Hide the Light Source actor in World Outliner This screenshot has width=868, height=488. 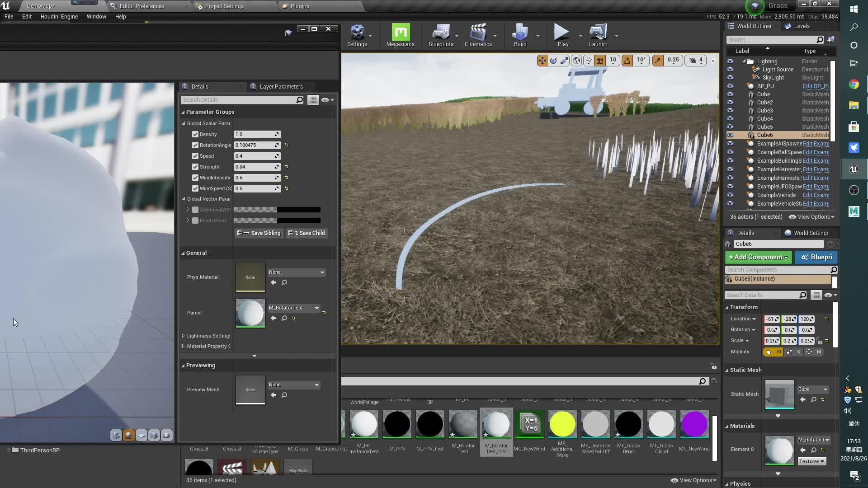[731, 69]
